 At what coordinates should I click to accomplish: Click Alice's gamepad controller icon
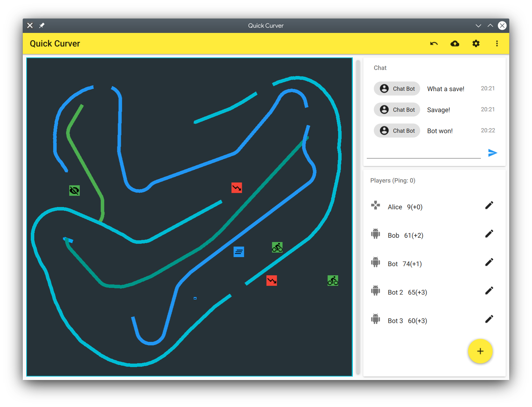pos(376,205)
